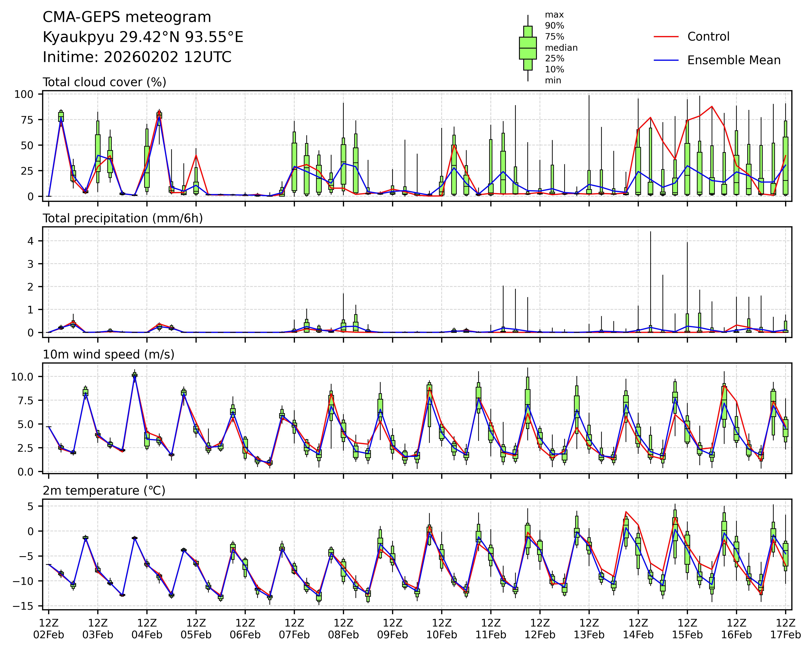Click the 'Total precipitation (mm/6h)' panel title
The image size is (812, 651).
(123, 218)
